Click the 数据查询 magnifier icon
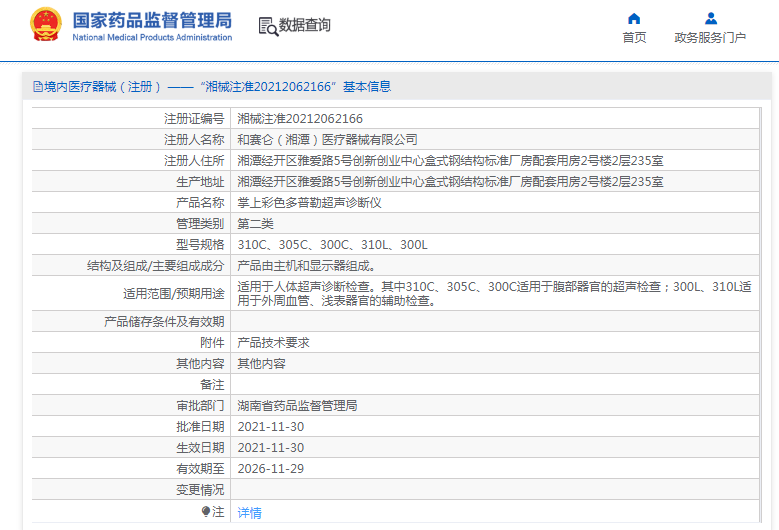The image size is (779, 530). (x=267, y=26)
